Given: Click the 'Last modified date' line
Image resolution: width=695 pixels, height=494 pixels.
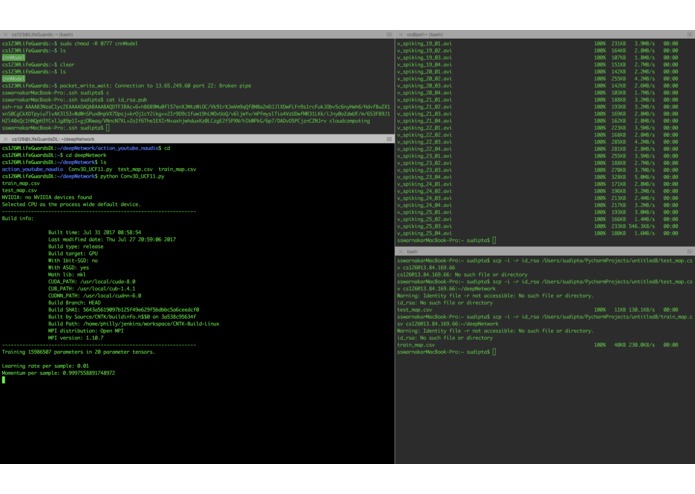Looking at the screenshot, I should pos(112,239).
